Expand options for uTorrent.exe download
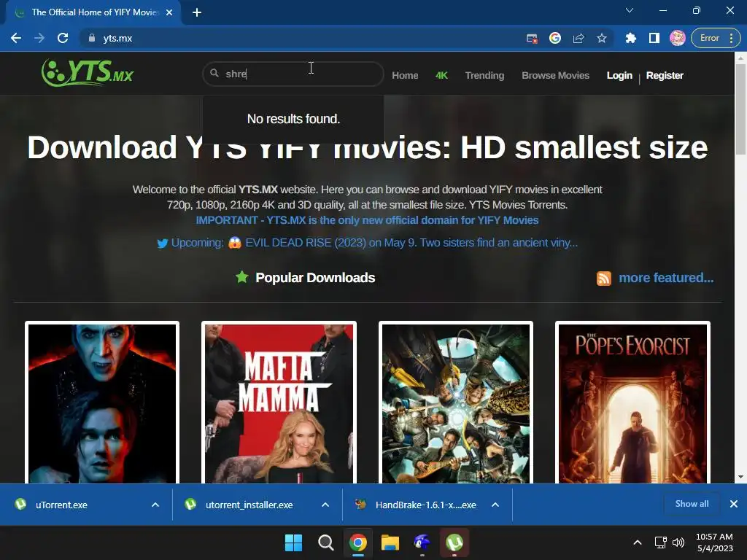Image resolution: width=747 pixels, height=560 pixels. (155, 505)
